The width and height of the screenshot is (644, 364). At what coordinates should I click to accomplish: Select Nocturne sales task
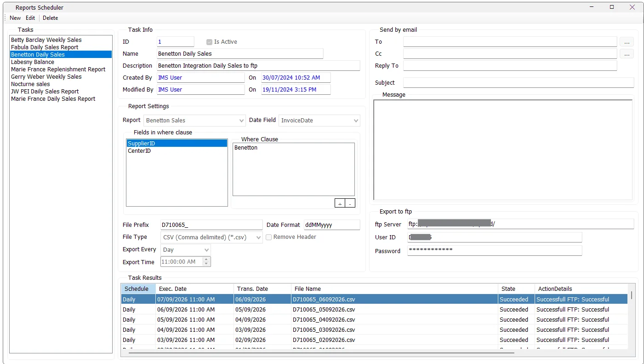pyautogui.click(x=61, y=84)
